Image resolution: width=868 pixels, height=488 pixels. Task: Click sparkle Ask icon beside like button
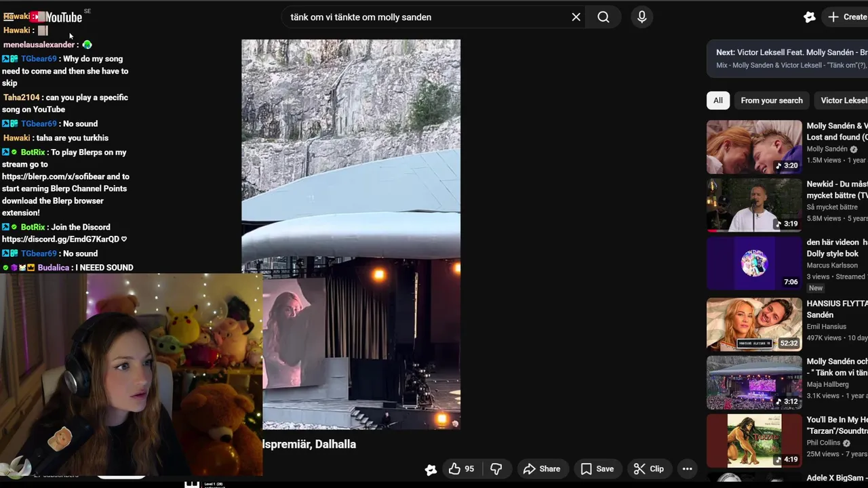coord(431,469)
